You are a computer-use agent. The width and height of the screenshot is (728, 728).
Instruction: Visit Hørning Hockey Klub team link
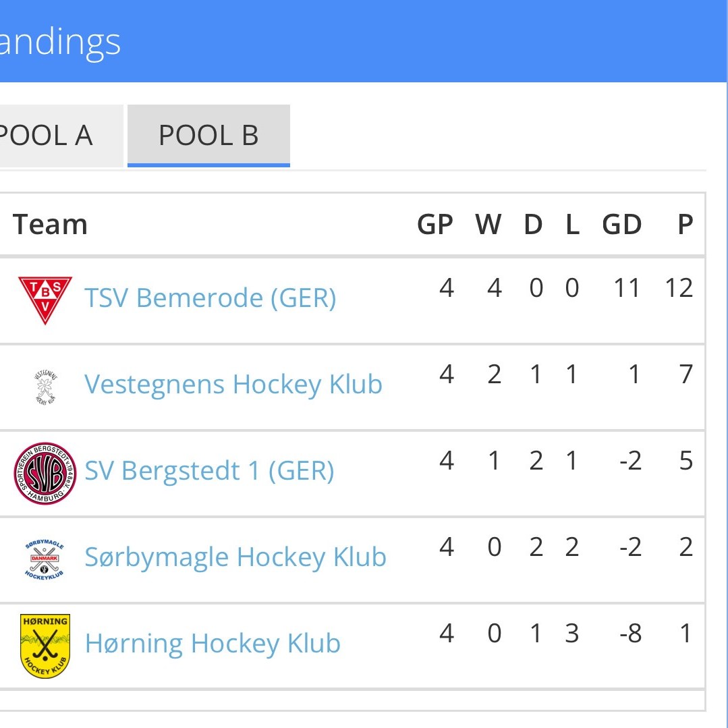(213, 643)
